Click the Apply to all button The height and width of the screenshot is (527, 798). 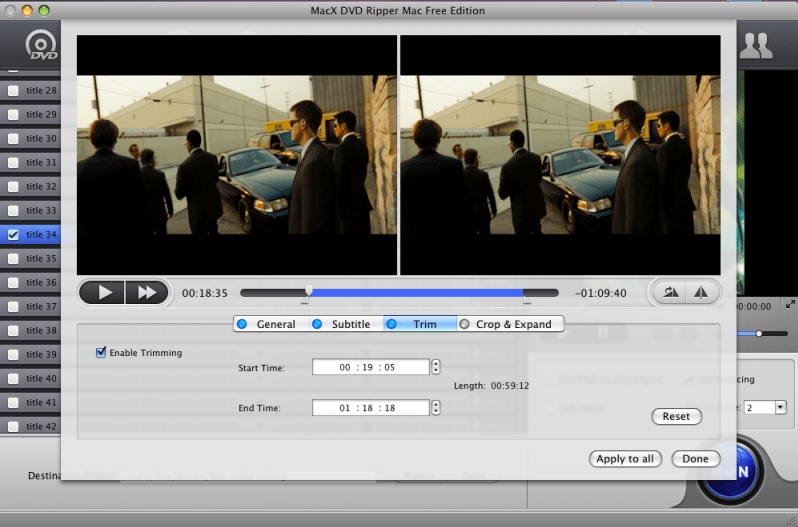(x=625, y=459)
